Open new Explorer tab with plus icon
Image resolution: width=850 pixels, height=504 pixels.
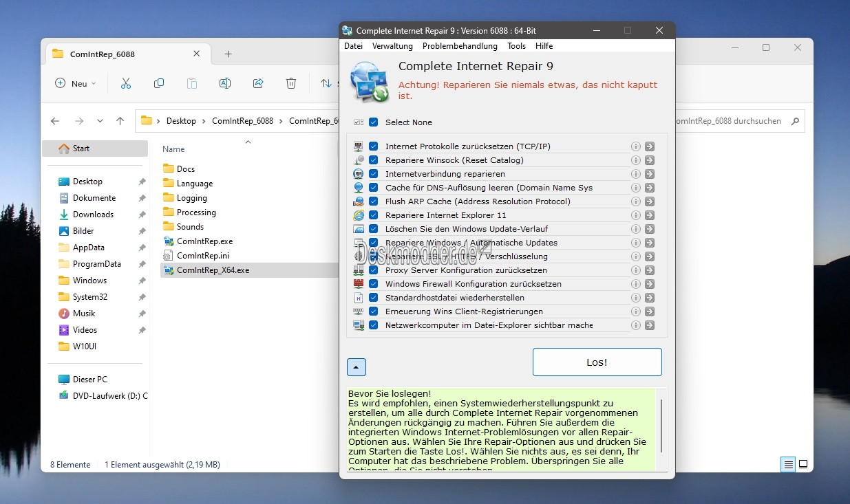tap(228, 54)
